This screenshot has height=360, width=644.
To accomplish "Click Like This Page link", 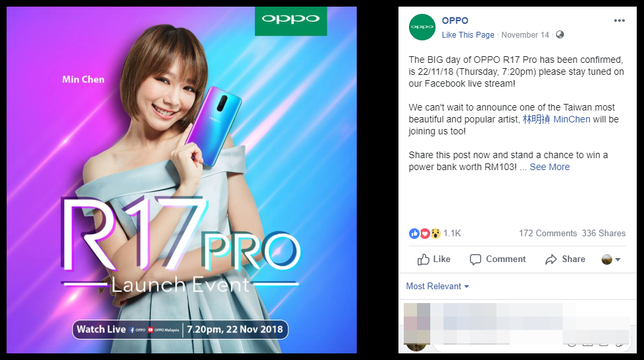I will tap(468, 35).
